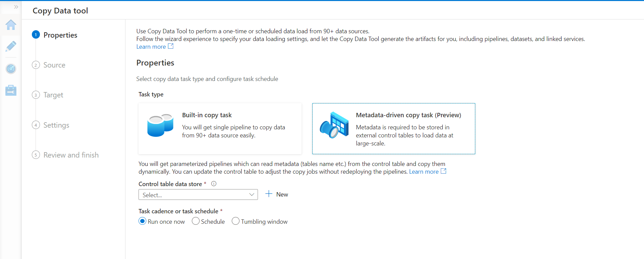Click the plus icon to add new
The height and width of the screenshot is (259, 644).
[269, 194]
